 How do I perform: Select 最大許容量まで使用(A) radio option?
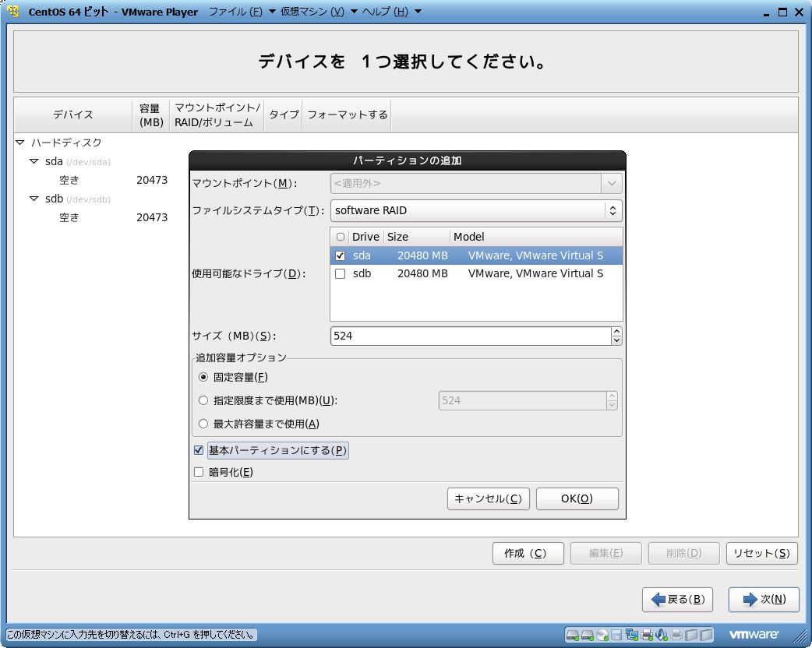click(203, 424)
